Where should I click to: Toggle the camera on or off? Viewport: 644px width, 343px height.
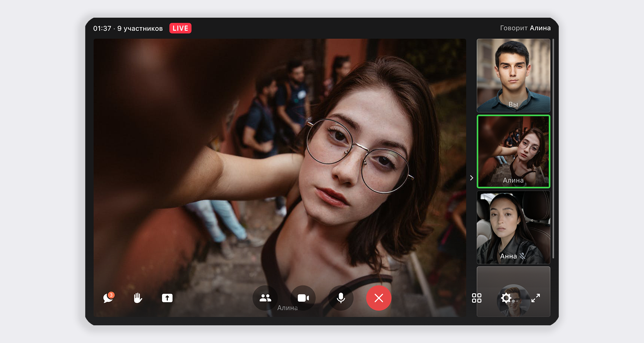pyautogui.click(x=303, y=298)
